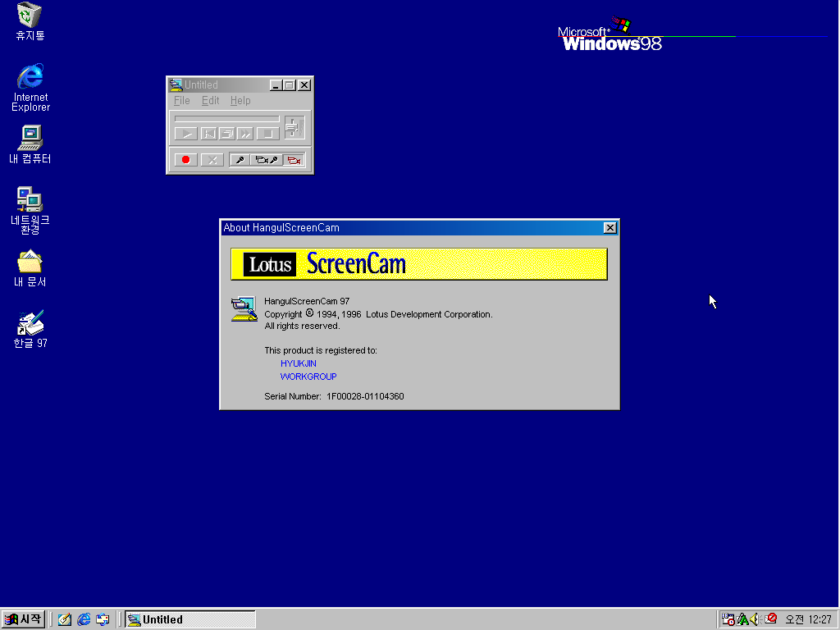Close the About HangulScreenCam dialog
The height and width of the screenshot is (630, 840).
pos(609,228)
